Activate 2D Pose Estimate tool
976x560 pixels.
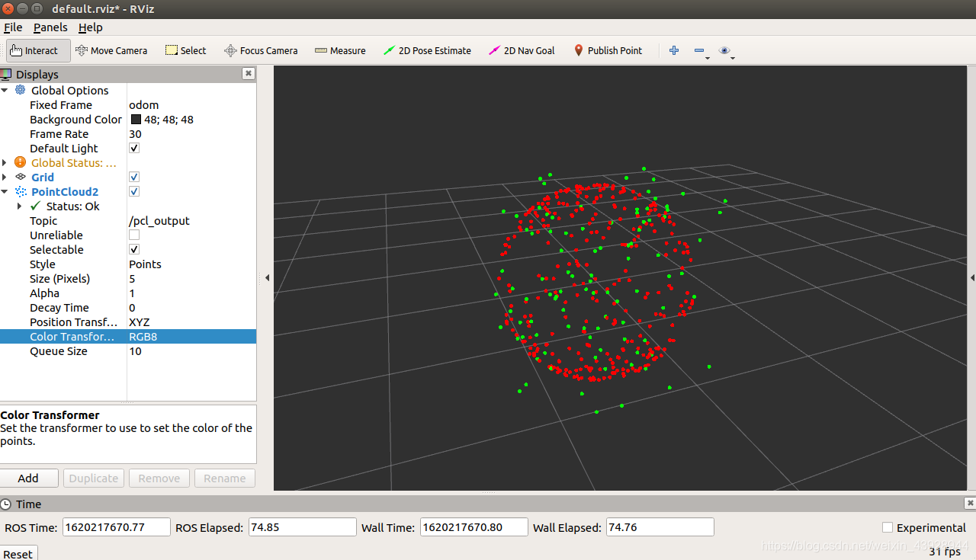pos(427,50)
